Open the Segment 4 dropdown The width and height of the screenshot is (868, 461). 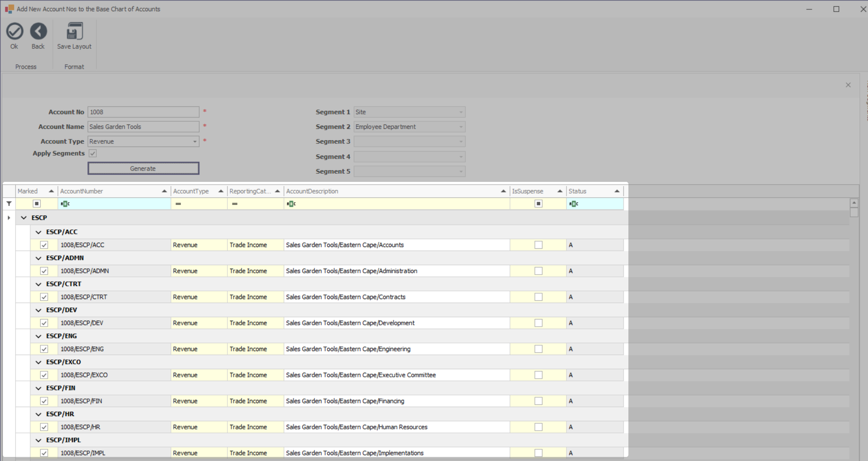point(461,157)
